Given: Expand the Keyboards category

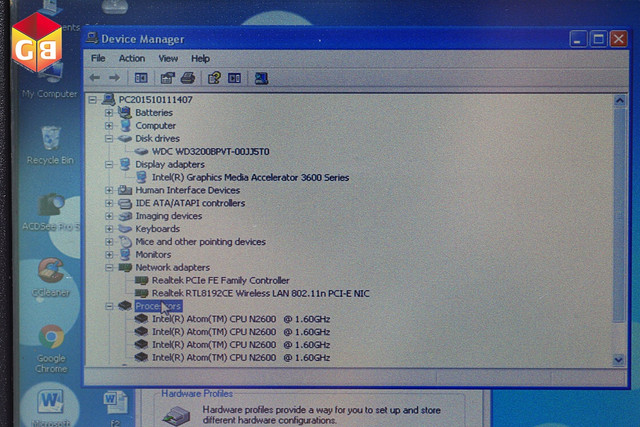Looking at the screenshot, I should (109, 229).
